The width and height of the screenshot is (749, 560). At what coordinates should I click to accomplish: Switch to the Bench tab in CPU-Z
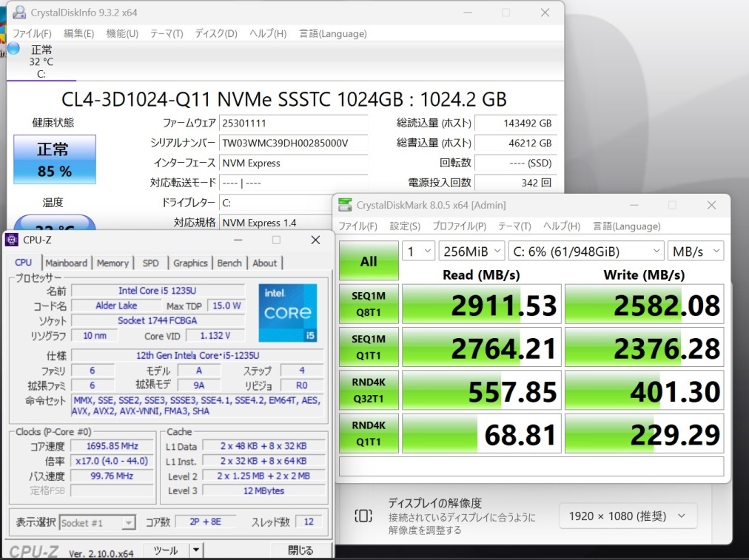(x=229, y=263)
